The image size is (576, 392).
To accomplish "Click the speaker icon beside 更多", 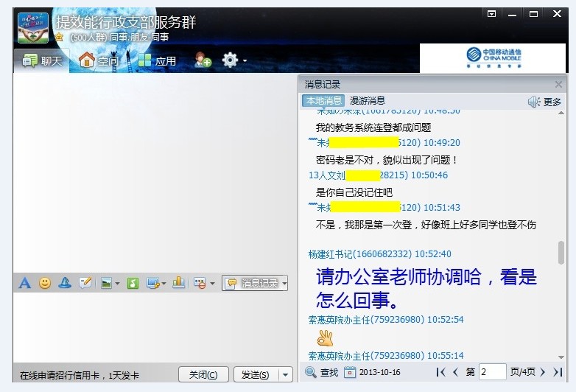I will click(534, 102).
